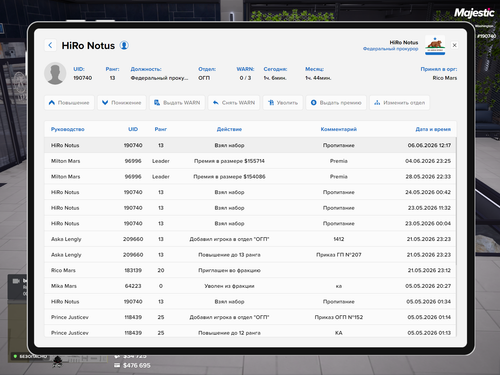Viewport: 500px width, 375px height.
Task: Sort by the Действие column header
Action: [229, 129]
